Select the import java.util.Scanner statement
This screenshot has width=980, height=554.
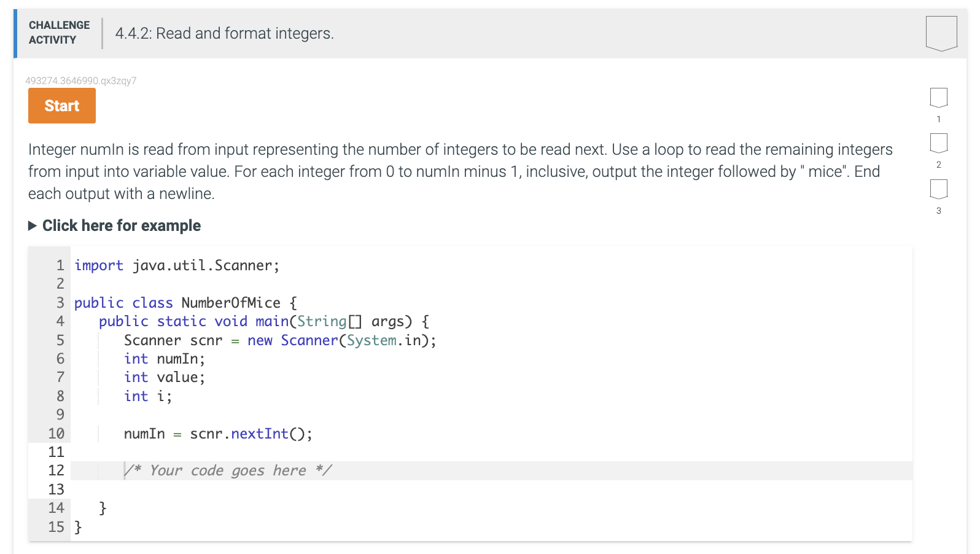176,265
